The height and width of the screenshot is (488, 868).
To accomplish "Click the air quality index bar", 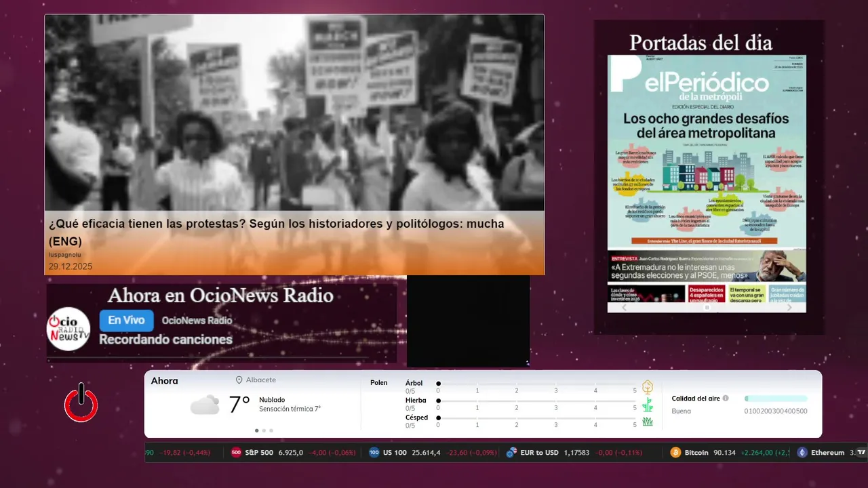I will (x=776, y=399).
